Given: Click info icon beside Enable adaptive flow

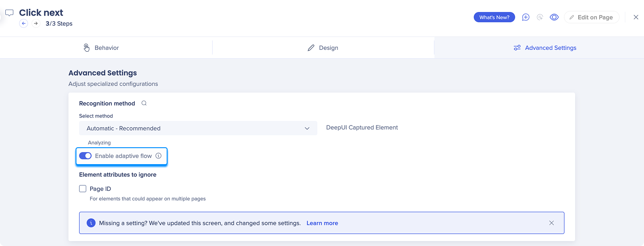Looking at the screenshot, I should (159, 156).
